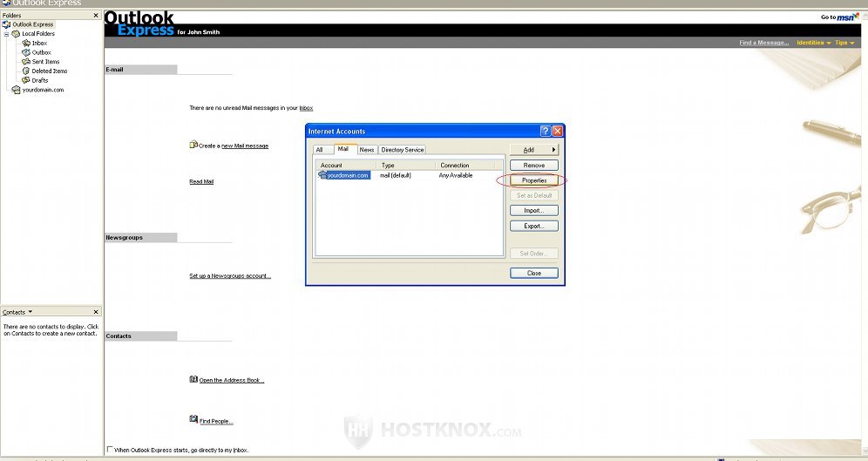The image size is (868, 461).
Task: Click the Address Book icon
Action: pyautogui.click(x=193, y=379)
